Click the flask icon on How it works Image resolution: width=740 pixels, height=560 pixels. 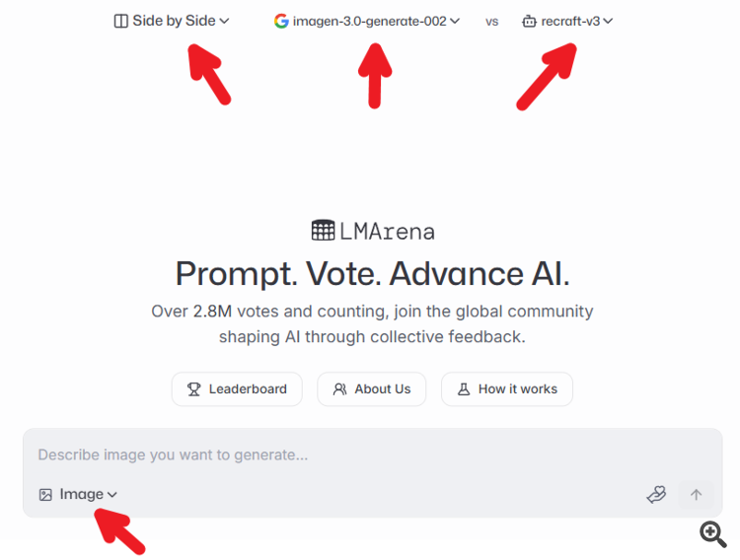click(464, 389)
